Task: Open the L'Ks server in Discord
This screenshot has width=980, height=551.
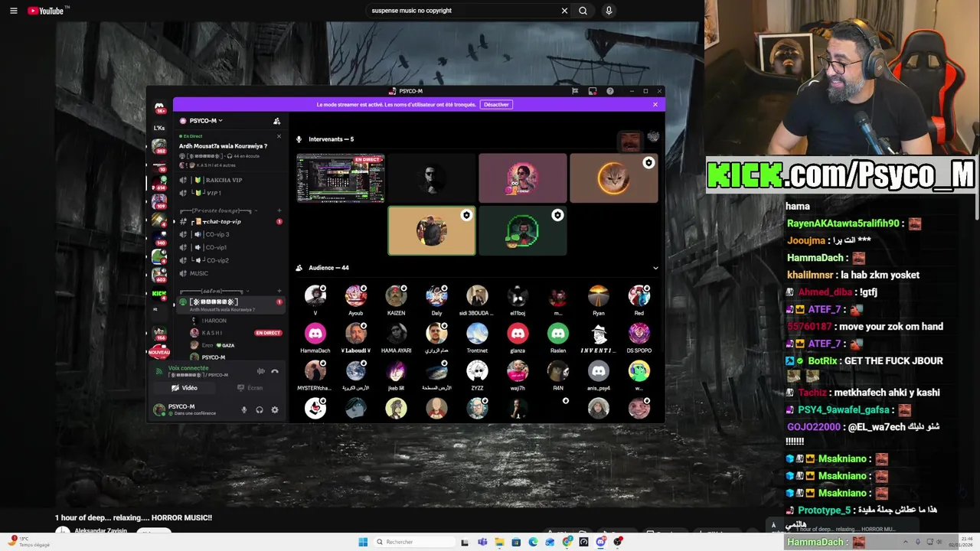Action: coord(159,128)
